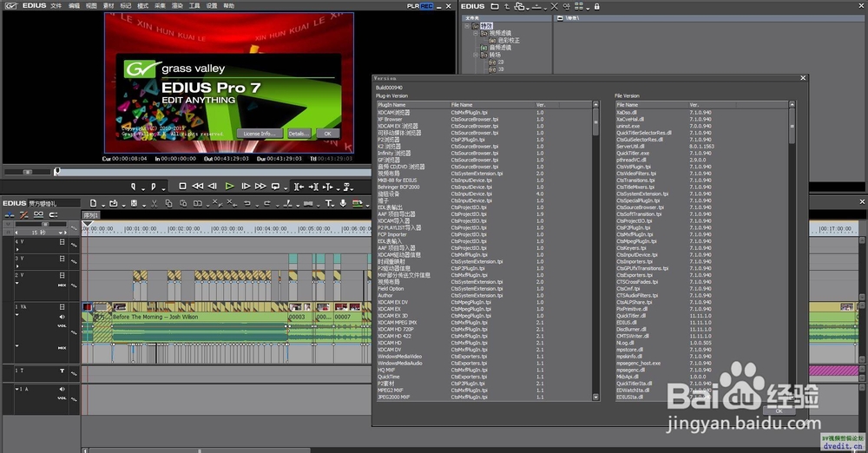Image resolution: width=868 pixels, height=453 pixels.
Task: Select the 序列1 sequence tab
Action: (91, 215)
